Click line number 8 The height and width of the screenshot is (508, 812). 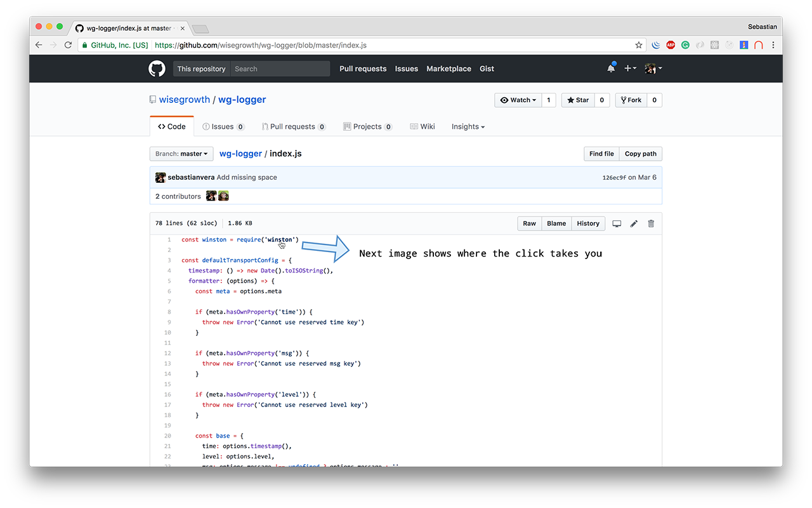pyautogui.click(x=169, y=312)
